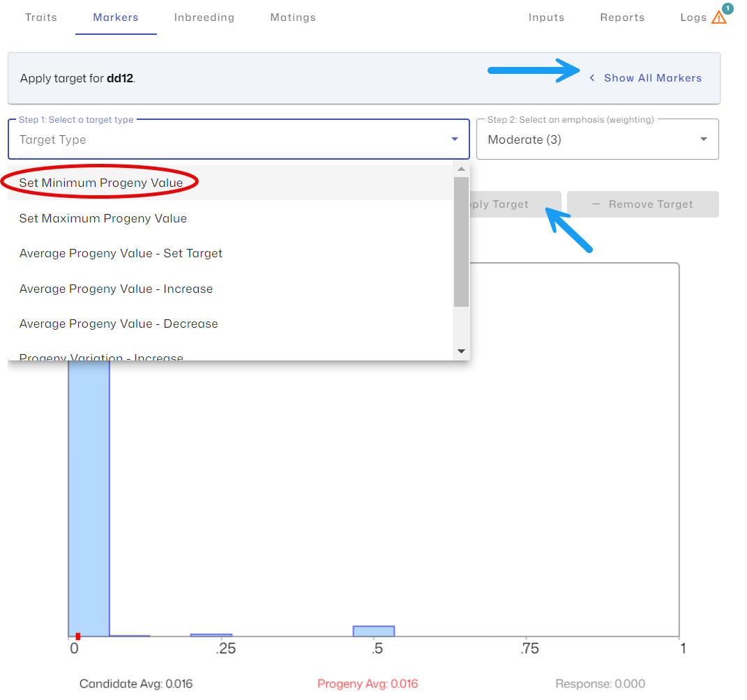Switch to the Traits tab
Screen dimensions: 747x700
tap(41, 17)
